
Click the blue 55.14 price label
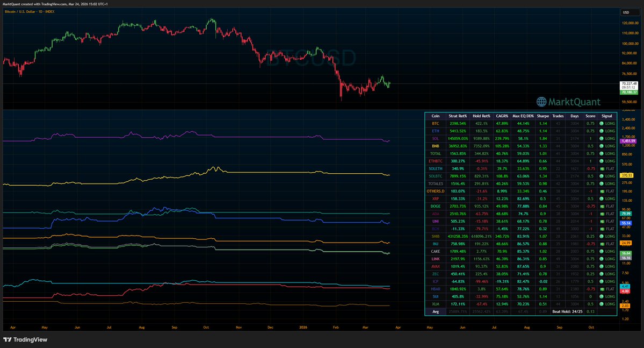coord(626,223)
